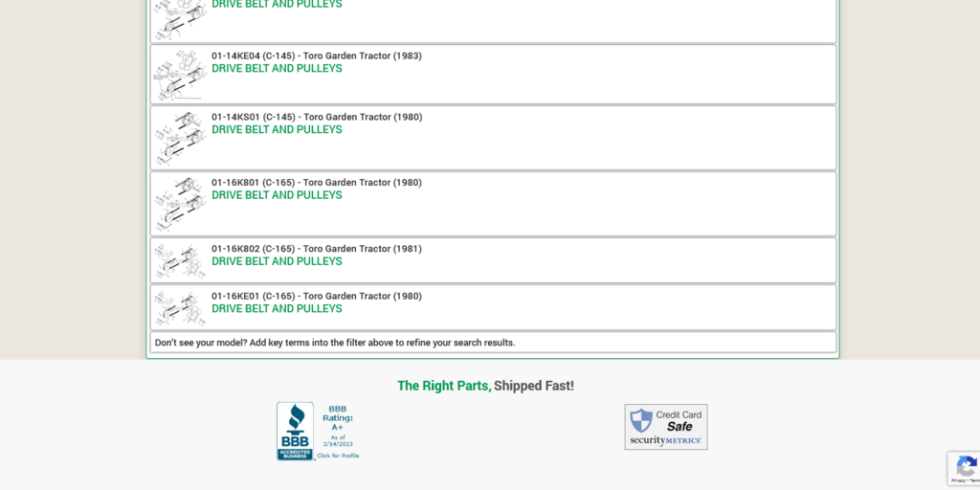Click the BBB Accredited Business badge
Screen dimensions: 980x490
296,432
